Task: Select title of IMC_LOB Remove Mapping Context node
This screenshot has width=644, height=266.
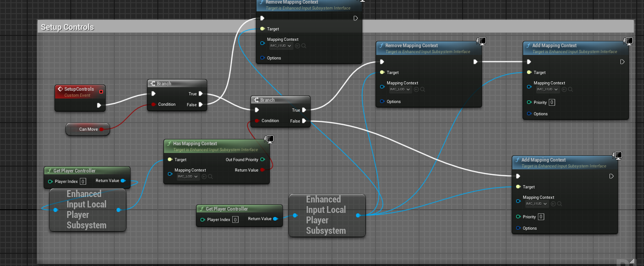Action: click(x=412, y=45)
